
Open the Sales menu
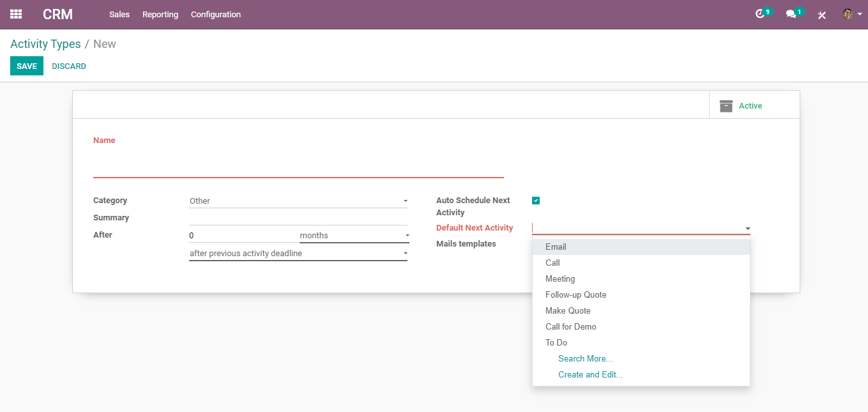(119, 14)
